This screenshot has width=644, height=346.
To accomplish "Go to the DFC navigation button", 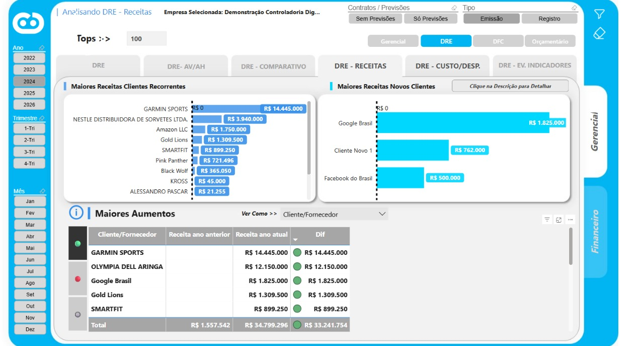I will coord(498,41).
